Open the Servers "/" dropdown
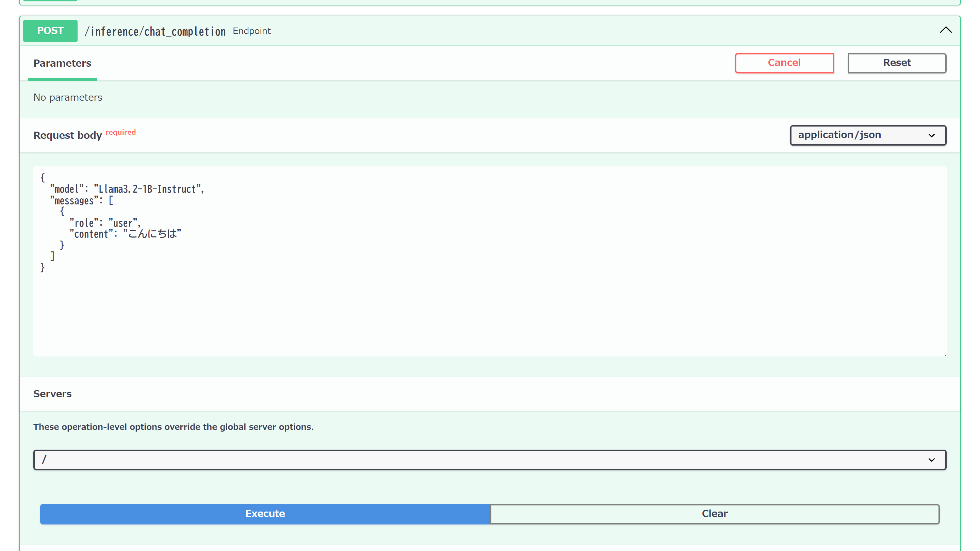Viewport: 980px width, 551px height. click(x=490, y=460)
